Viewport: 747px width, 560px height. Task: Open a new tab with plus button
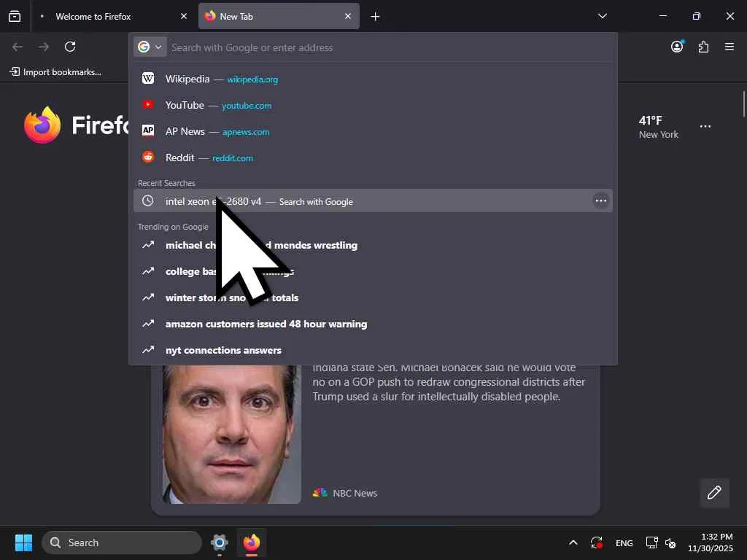[x=376, y=17]
